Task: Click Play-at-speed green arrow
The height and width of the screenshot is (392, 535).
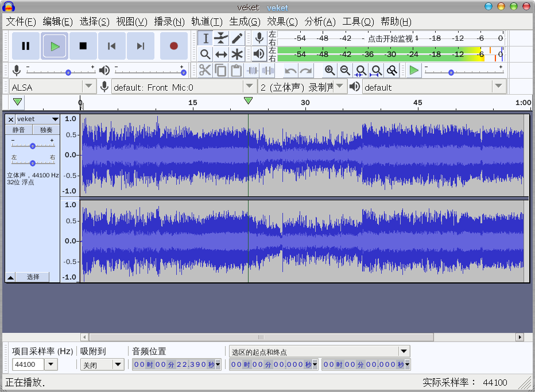Action: click(414, 71)
